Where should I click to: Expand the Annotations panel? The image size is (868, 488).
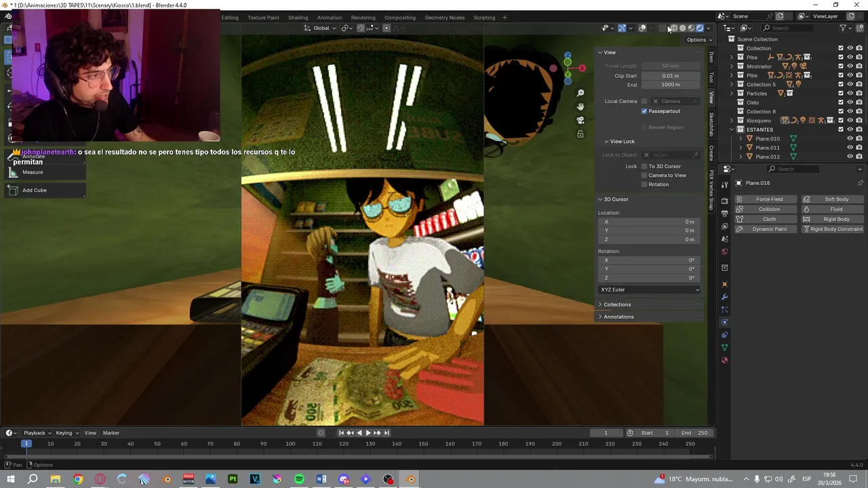click(600, 317)
